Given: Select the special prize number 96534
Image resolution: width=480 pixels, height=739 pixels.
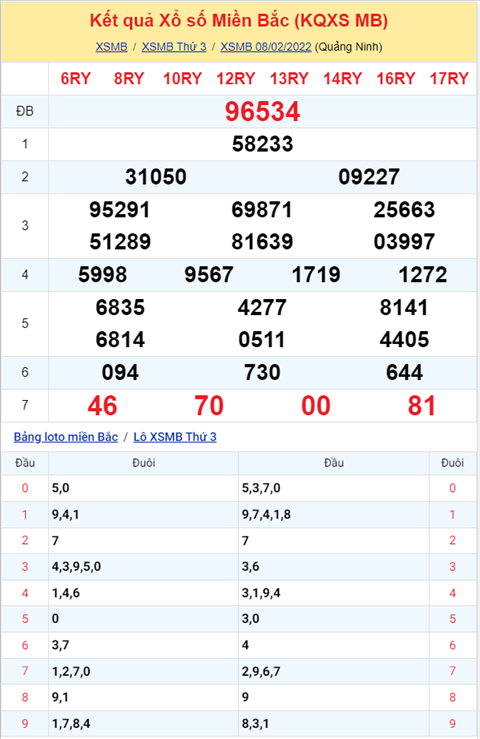Looking at the screenshot, I should coord(262,112).
